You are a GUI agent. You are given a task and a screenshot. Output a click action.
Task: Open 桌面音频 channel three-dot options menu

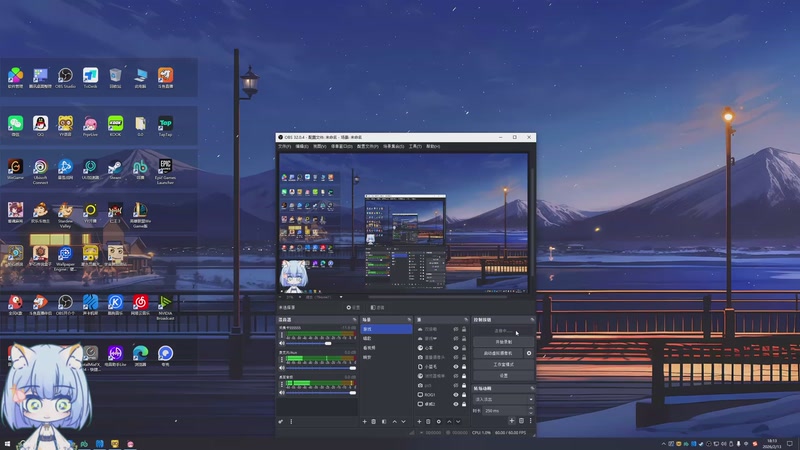282,384
